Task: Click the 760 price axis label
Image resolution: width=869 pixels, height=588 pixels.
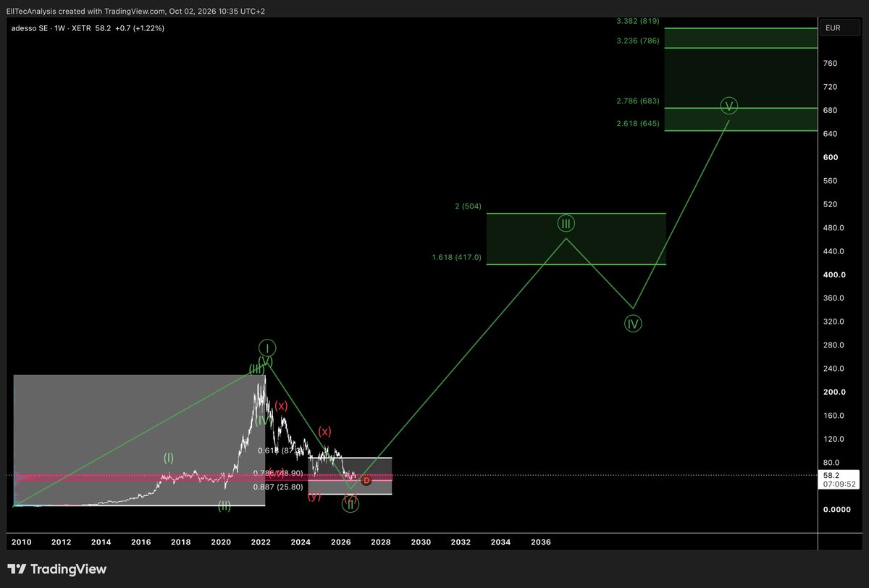Action: point(830,64)
